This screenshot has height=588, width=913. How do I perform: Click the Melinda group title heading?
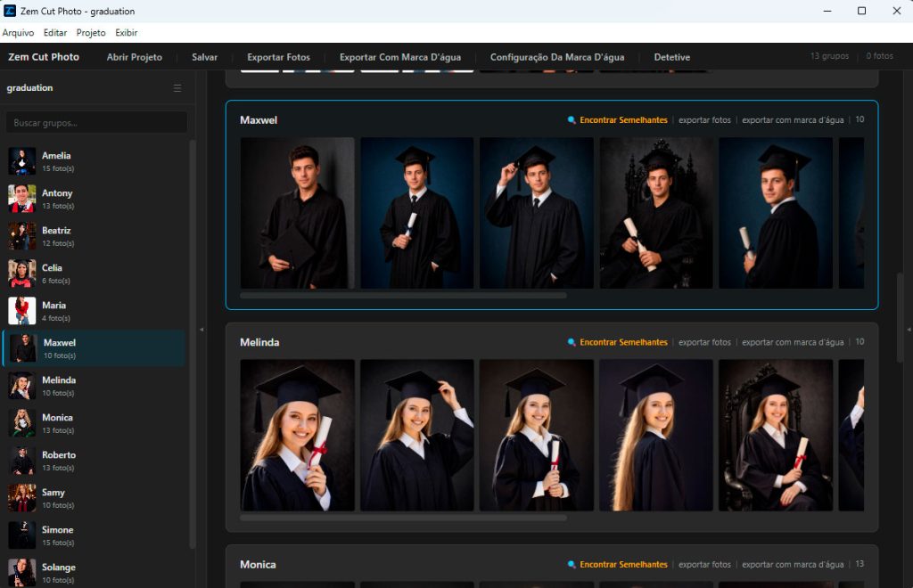click(259, 342)
